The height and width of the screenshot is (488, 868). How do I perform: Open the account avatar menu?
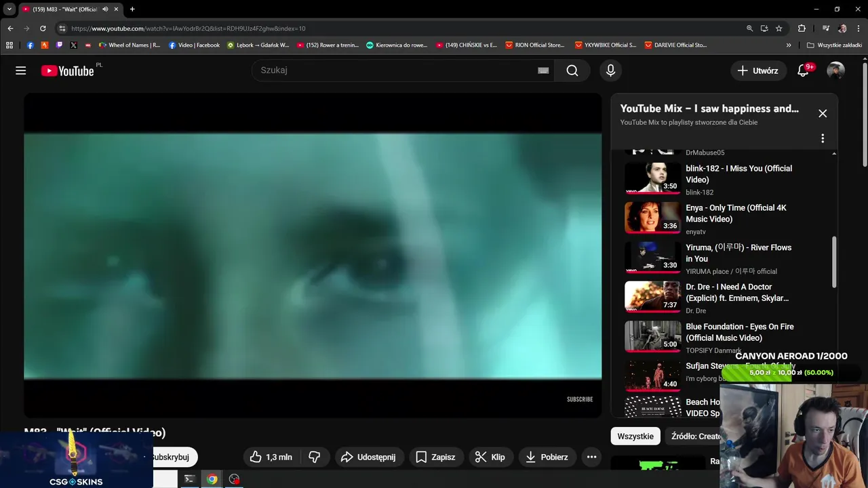coord(835,70)
